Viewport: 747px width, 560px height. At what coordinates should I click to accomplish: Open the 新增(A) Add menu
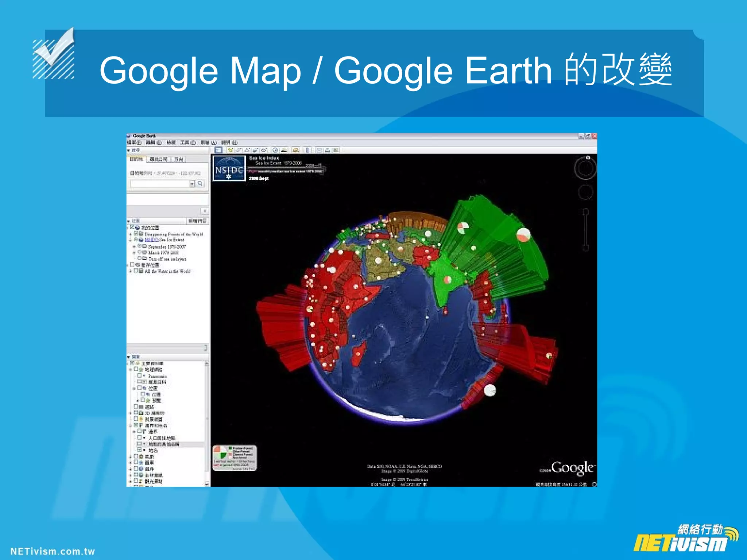pyautogui.click(x=209, y=143)
